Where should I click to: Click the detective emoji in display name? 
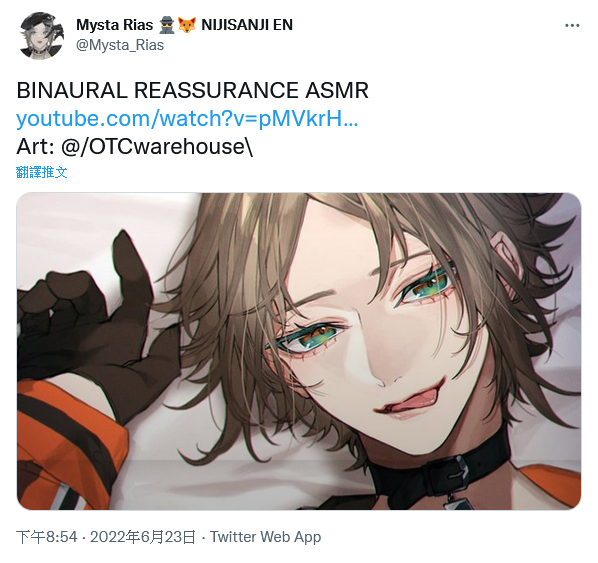166,25
